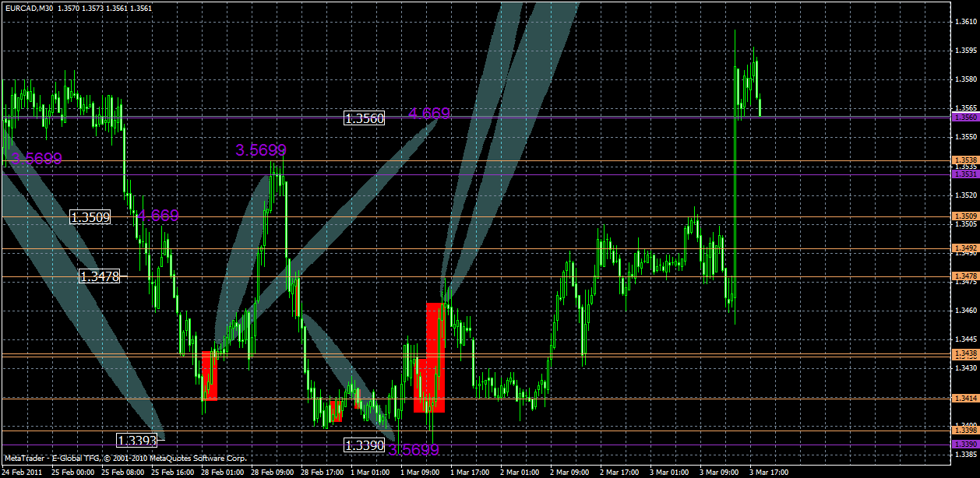Click the highlighted 1.3560 price tag on right axis
Viewport: 980px width, 478px height.
pyautogui.click(x=966, y=117)
